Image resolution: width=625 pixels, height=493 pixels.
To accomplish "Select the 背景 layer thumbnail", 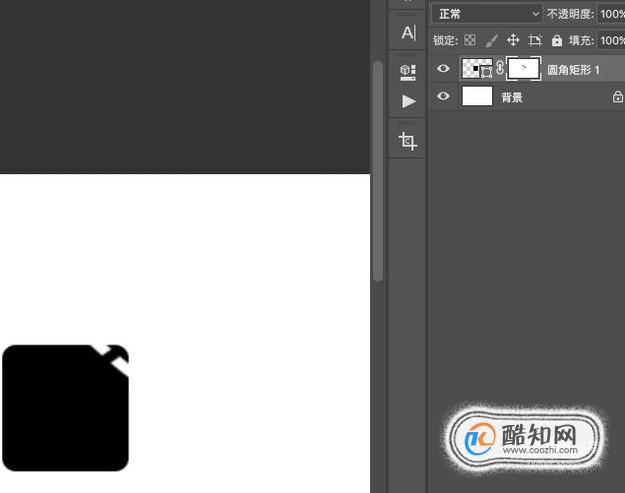I will point(477,96).
